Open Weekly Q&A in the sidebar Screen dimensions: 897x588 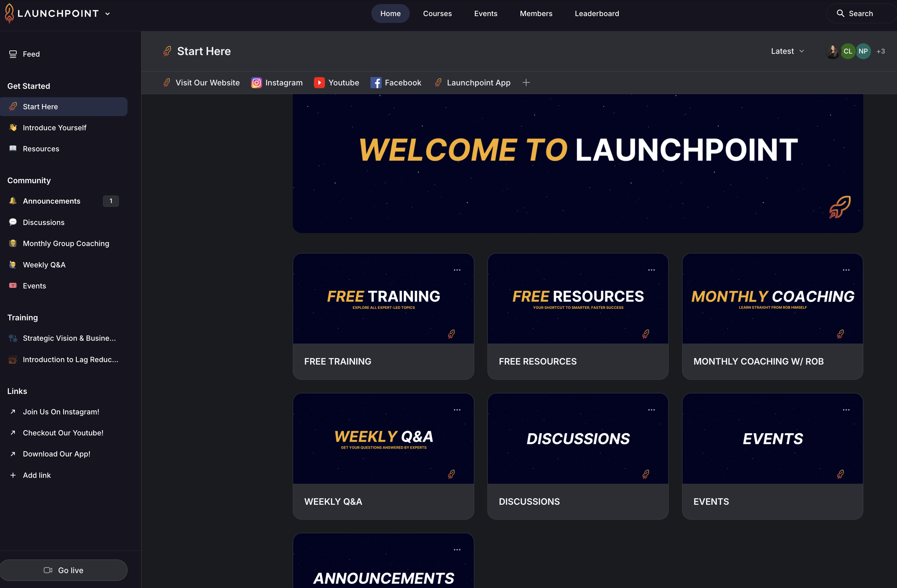tap(64, 265)
